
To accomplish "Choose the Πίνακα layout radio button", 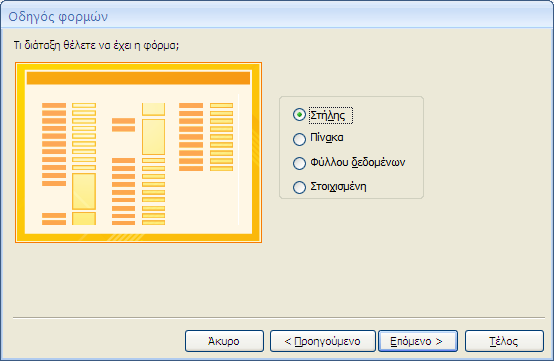I will pos(299,139).
